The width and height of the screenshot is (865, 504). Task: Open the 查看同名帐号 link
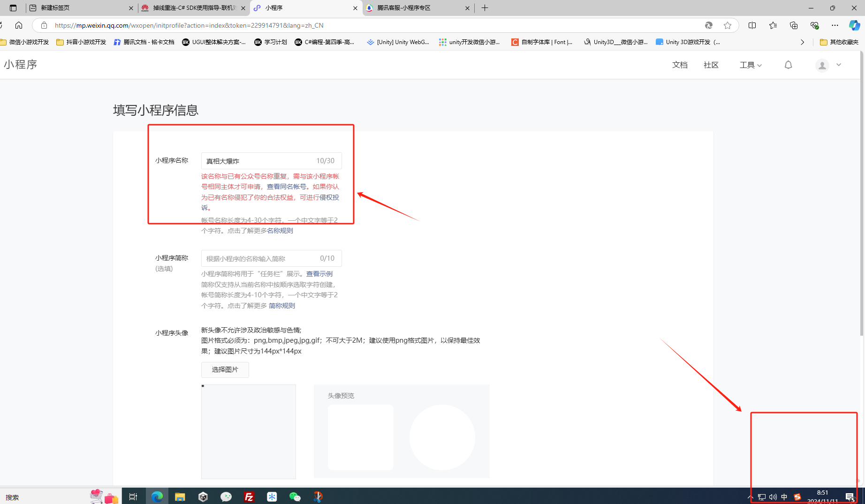pos(286,187)
